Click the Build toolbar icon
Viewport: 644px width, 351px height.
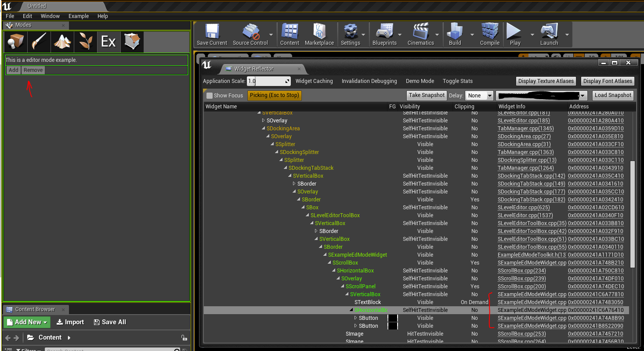click(455, 35)
